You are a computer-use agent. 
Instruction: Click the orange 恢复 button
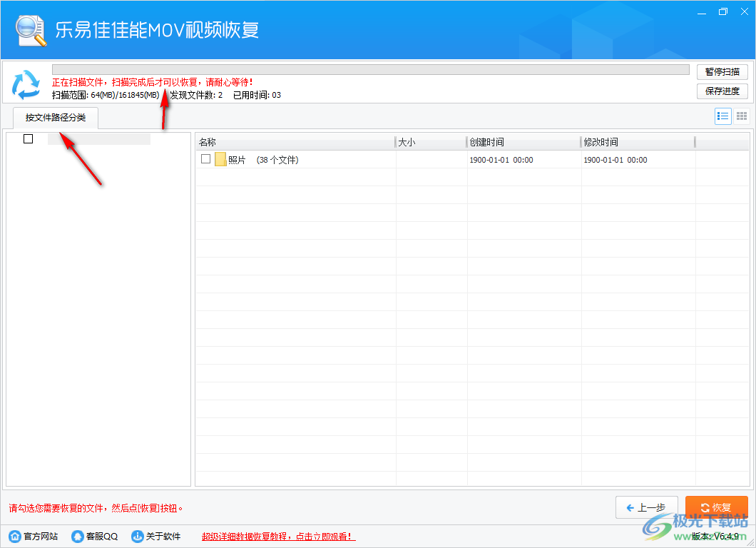[x=717, y=507]
